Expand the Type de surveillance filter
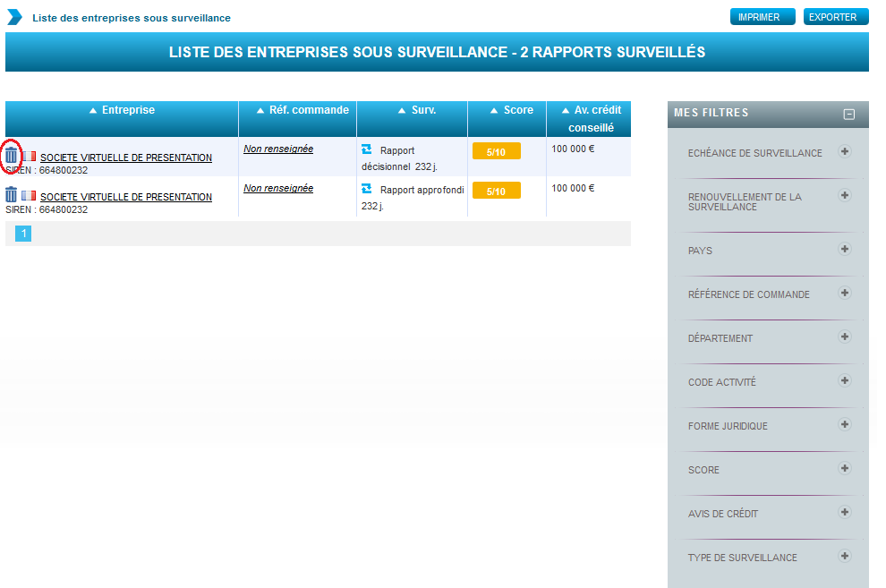 (x=844, y=556)
